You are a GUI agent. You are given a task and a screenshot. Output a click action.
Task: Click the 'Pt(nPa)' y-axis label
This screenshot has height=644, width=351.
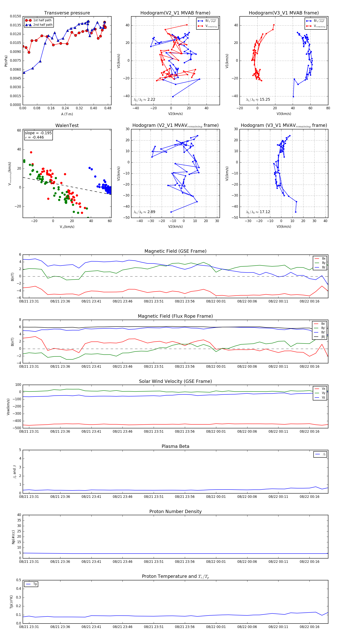(x=6, y=61)
